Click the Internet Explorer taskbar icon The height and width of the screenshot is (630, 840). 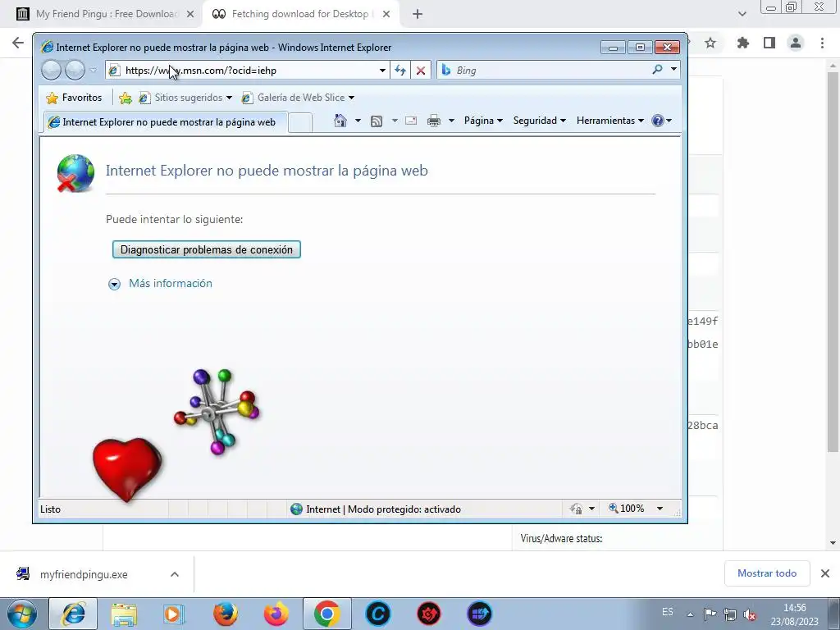click(x=73, y=614)
